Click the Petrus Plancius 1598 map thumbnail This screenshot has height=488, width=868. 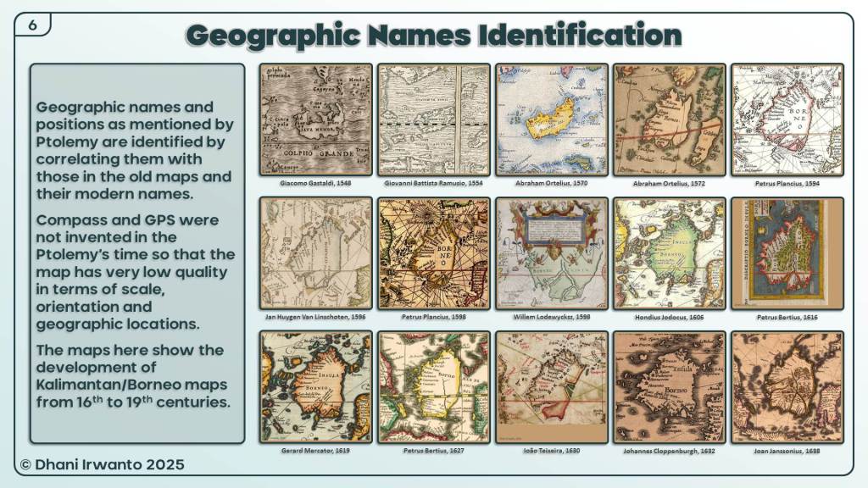433,253
